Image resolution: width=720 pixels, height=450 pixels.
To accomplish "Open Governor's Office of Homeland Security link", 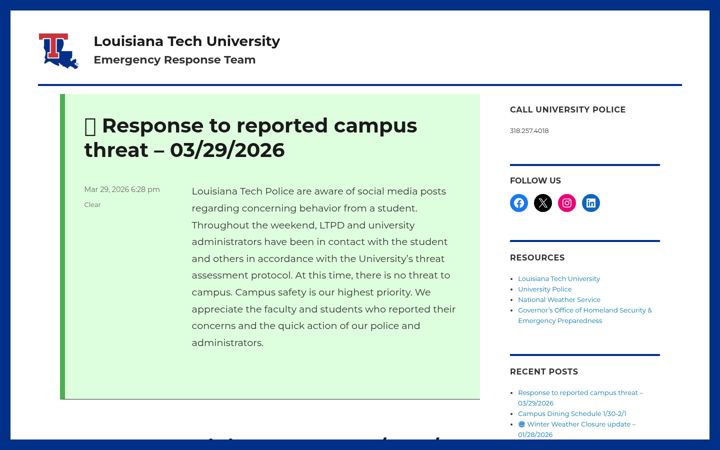I will coord(585,315).
